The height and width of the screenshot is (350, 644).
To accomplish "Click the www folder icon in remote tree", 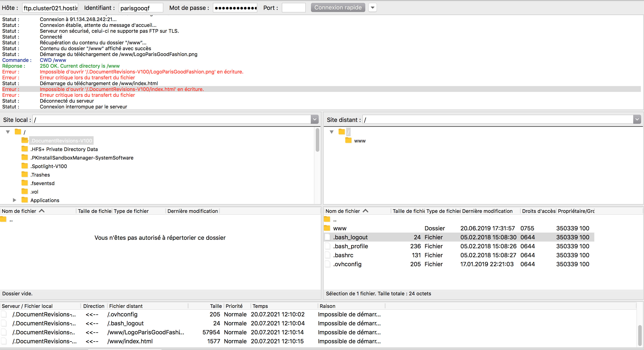I will coord(348,140).
